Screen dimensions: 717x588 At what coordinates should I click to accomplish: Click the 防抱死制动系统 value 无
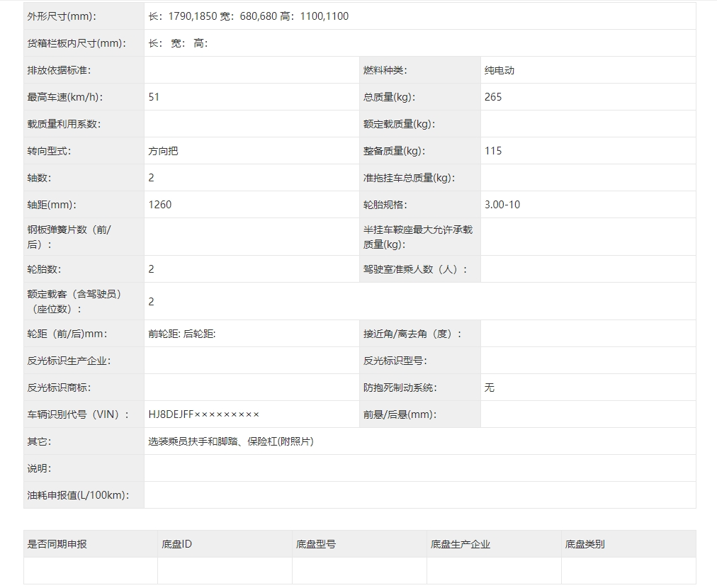point(490,388)
